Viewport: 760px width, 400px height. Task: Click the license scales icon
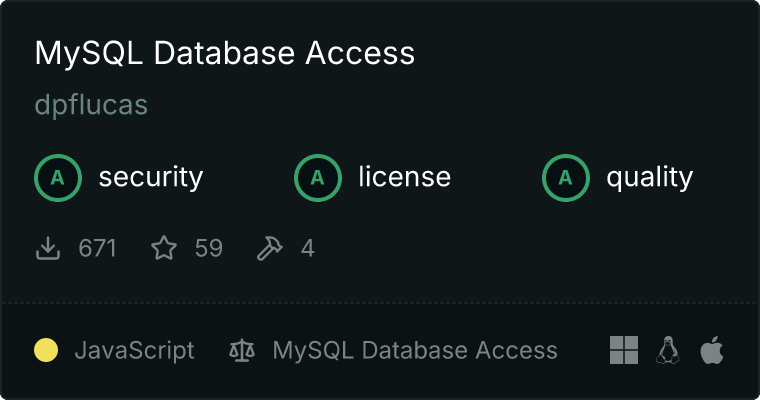click(242, 350)
